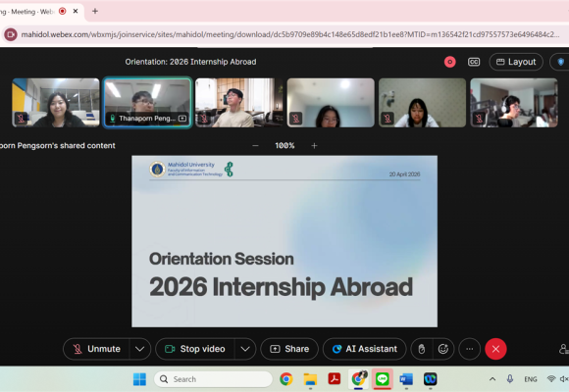The image size is (569, 392).
Task: Open the Layout options button
Action: (516, 62)
